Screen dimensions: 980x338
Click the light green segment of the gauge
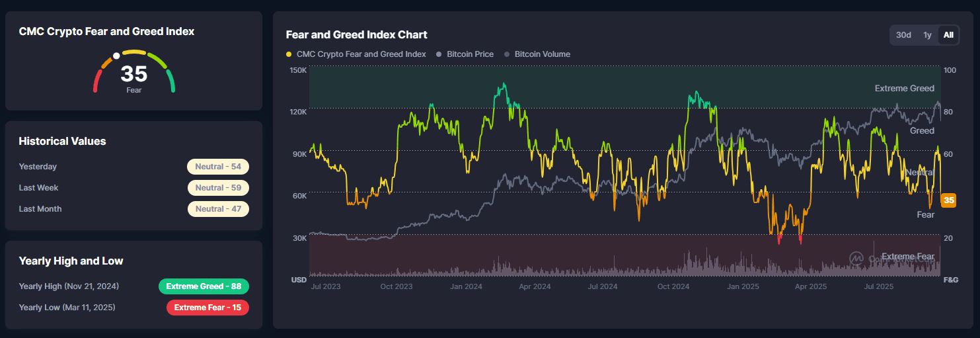click(x=159, y=60)
